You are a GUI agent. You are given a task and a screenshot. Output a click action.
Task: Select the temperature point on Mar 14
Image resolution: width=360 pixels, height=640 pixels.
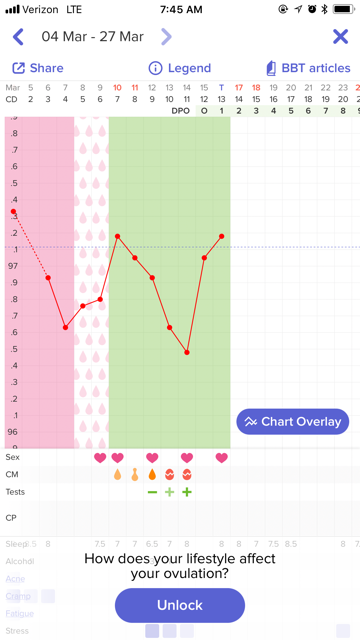click(187, 352)
